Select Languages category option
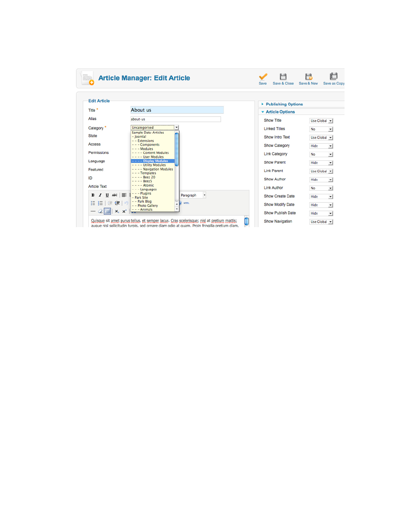Image resolution: width=420 pixels, height=525 pixels. pos(153,190)
